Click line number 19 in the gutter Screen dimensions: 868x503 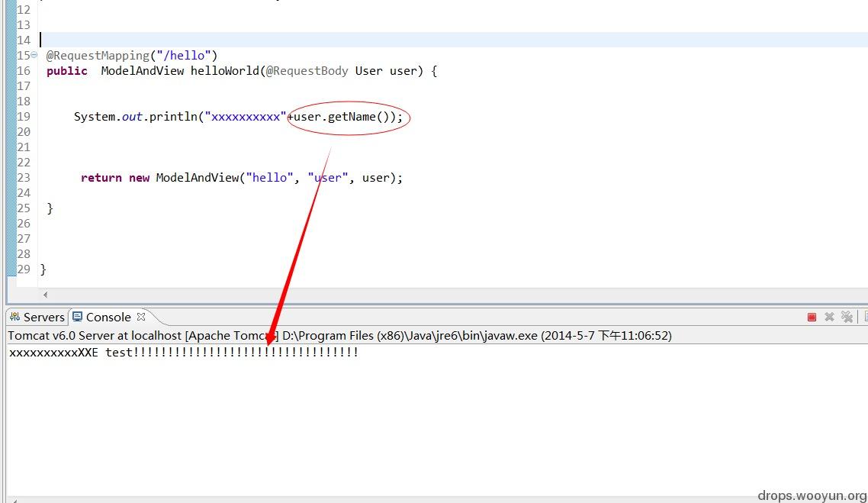click(x=23, y=117)
